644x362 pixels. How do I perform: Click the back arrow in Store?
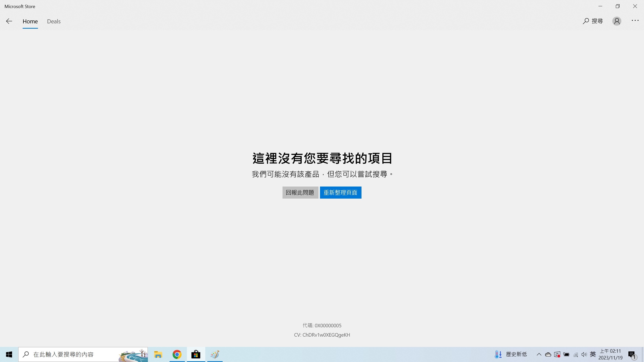[x=9, y=21]
